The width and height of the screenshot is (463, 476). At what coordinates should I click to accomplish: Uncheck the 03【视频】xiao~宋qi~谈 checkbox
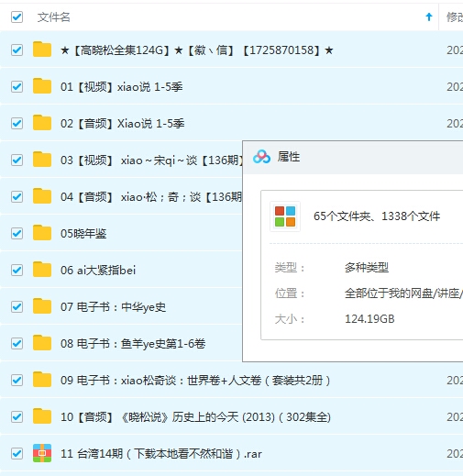pos(17,160)
